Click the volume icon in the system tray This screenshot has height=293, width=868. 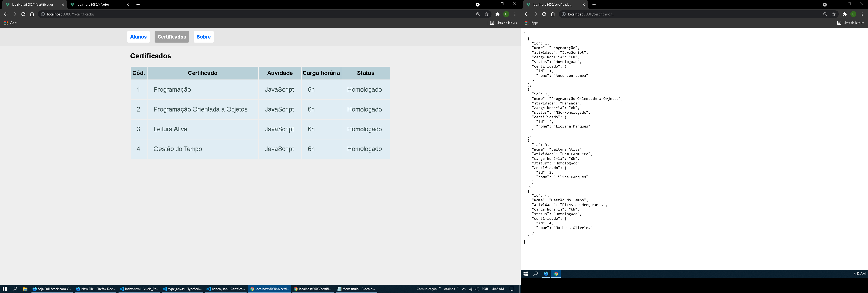pyautogui.click(x=476, y=289)
